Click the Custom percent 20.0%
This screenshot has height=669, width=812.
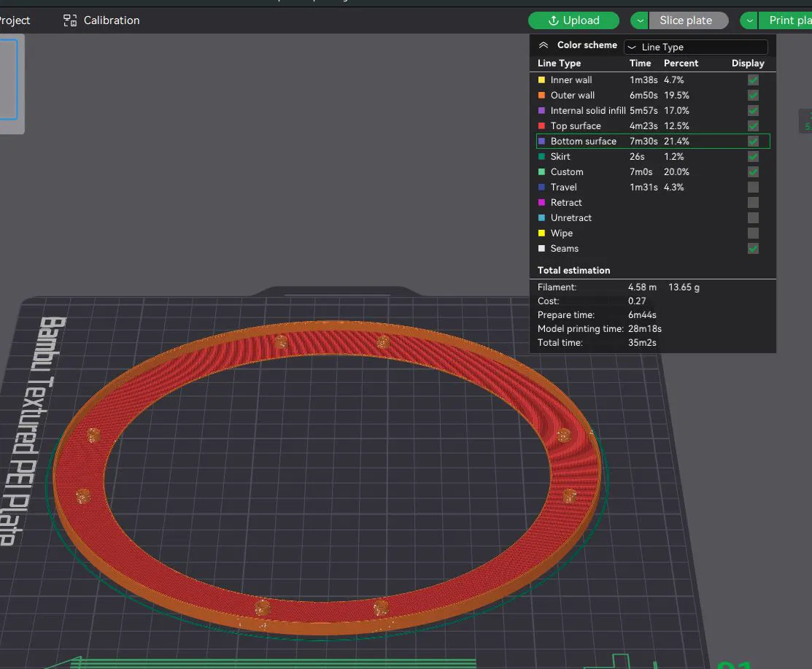click(x=676, y=171)
